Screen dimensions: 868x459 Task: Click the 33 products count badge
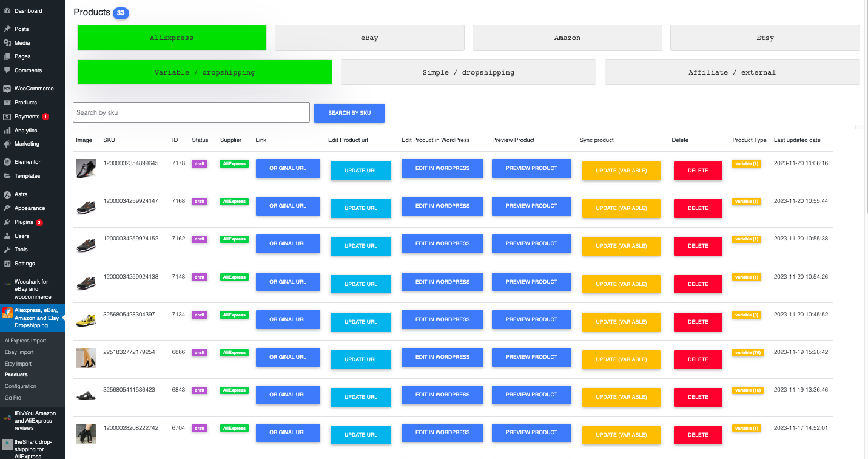[121, 13]
